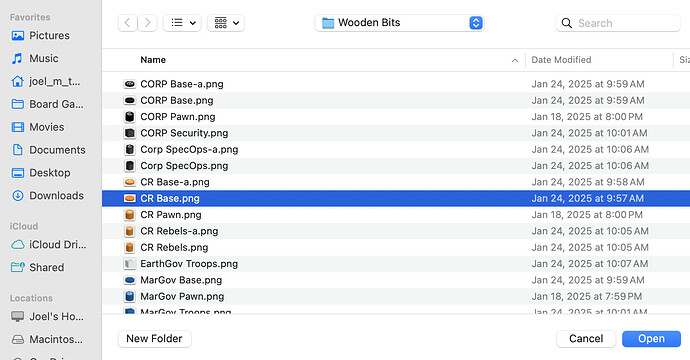Open the group-by options menu
The image size is (690, 360).
pos(226,23)
